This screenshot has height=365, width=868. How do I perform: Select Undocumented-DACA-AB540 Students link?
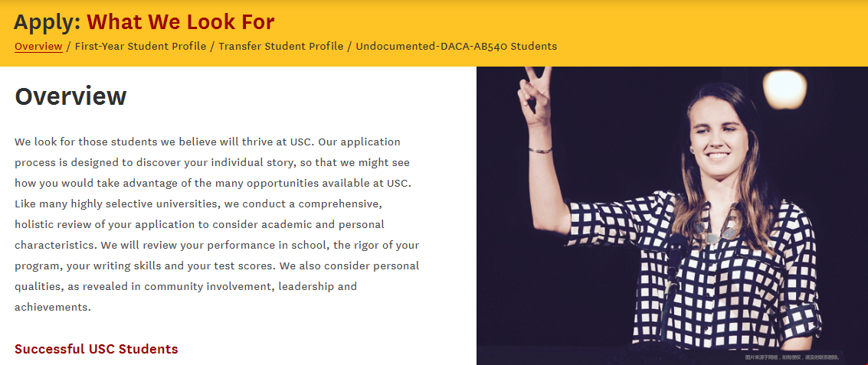coord(456,47)
